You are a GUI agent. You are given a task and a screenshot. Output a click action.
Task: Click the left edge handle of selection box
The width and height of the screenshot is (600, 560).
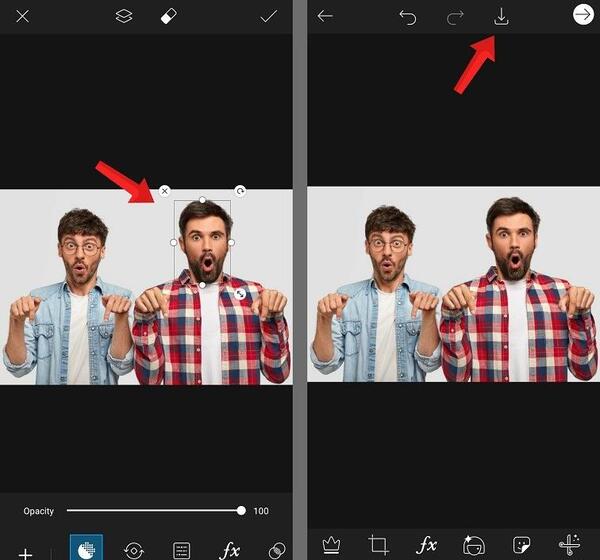point(173,242)
